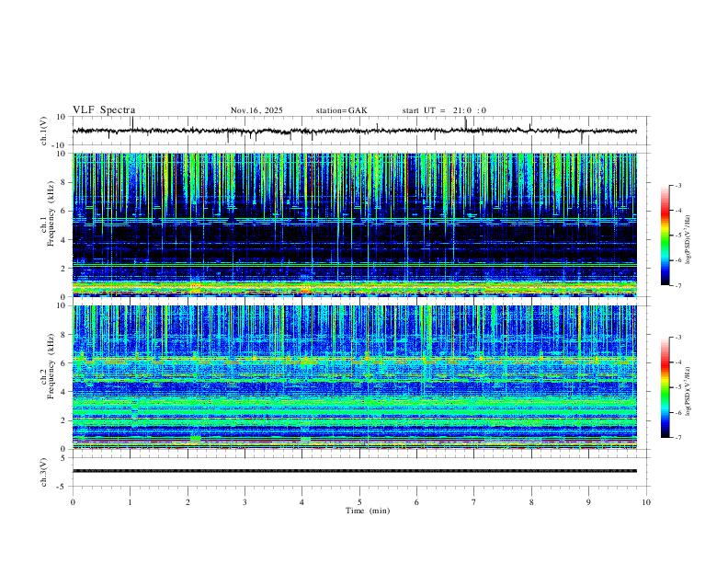728x563 pixels.
Task: Click time axis tick label "1"
Action: tap(130, 502)
